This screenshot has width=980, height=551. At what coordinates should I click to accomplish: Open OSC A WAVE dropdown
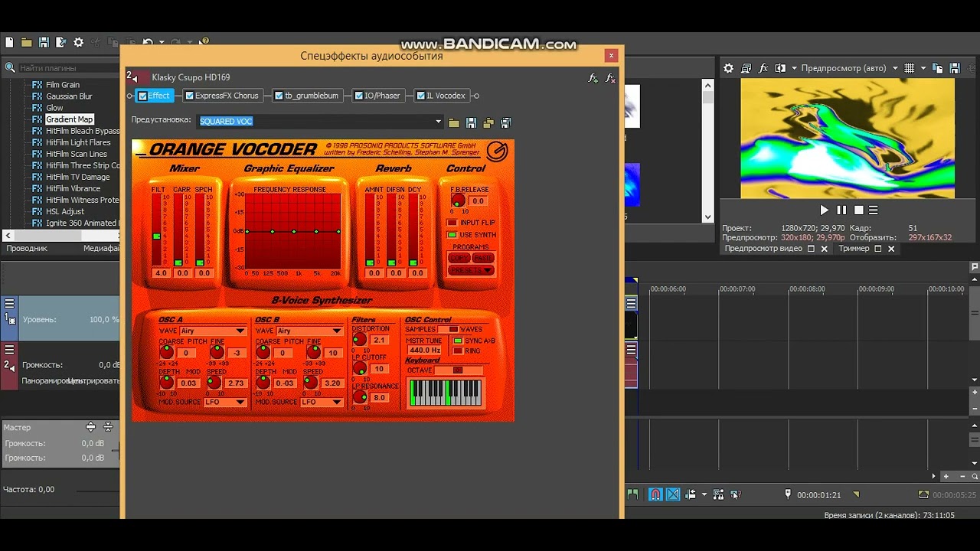click(213, 331)
